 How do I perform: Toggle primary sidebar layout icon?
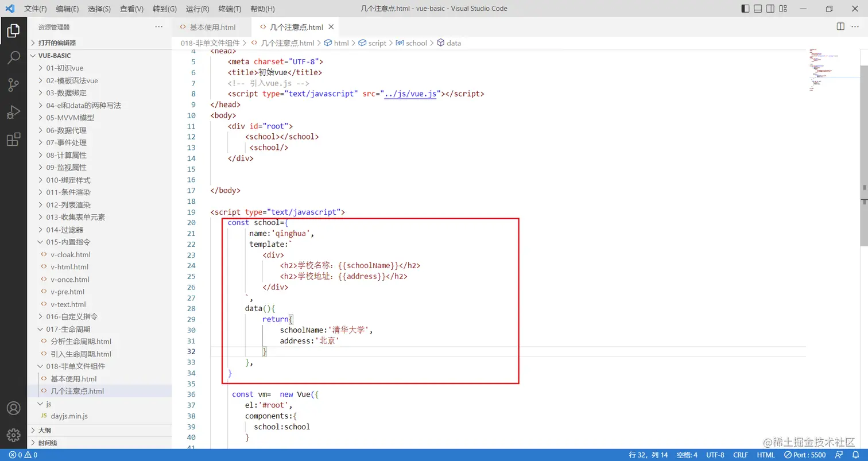[745, 9]
